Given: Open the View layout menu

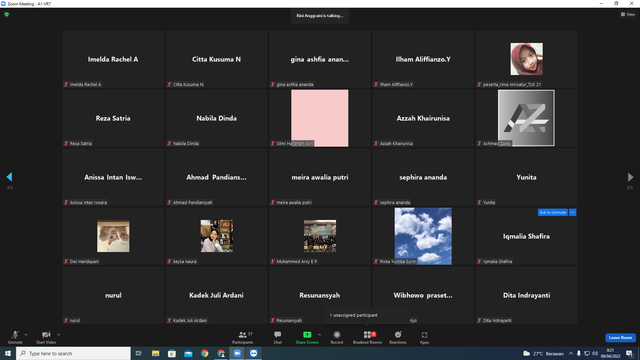Looking at the screenshot, I should pos(628,14).
